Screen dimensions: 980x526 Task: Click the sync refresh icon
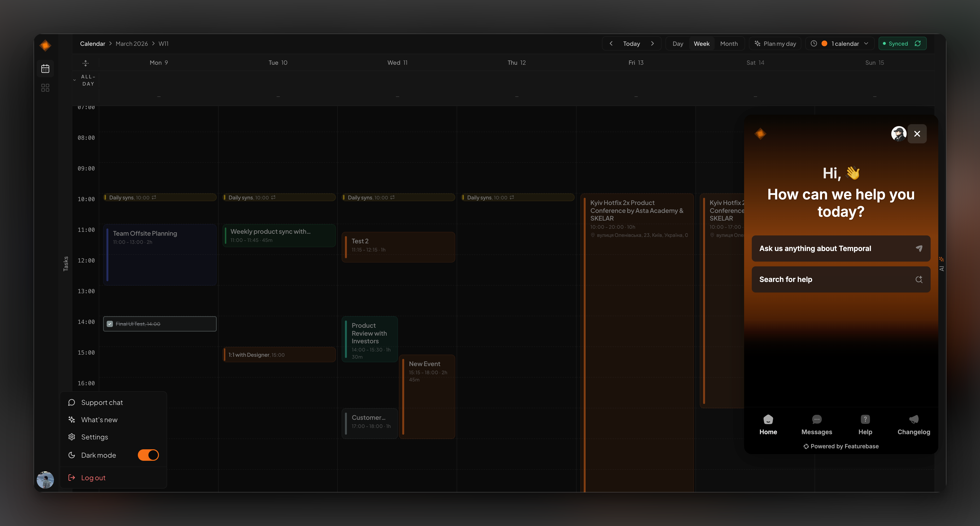tap(918, 44)
